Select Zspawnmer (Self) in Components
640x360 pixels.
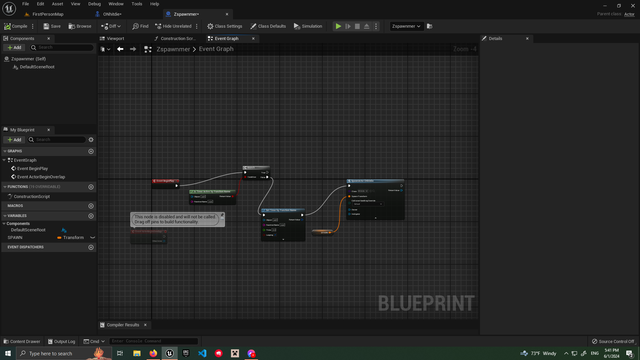pyautogui.click(x=28, y=59)
